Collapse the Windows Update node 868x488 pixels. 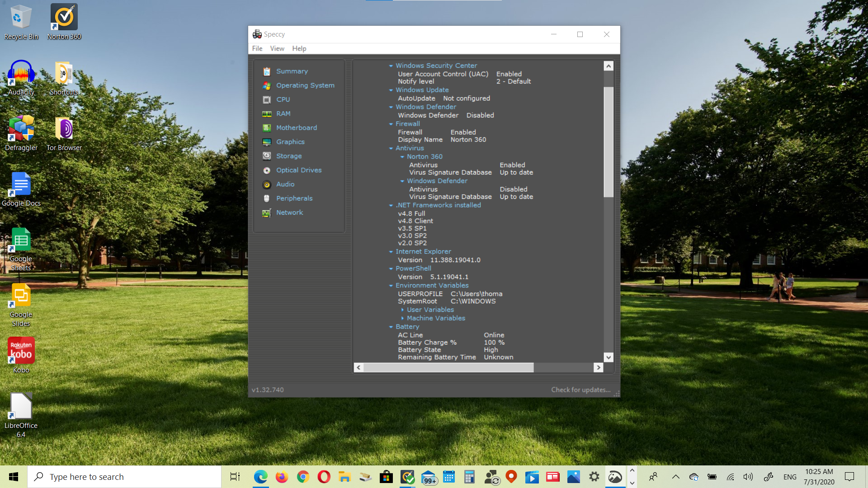pos(391,90)
